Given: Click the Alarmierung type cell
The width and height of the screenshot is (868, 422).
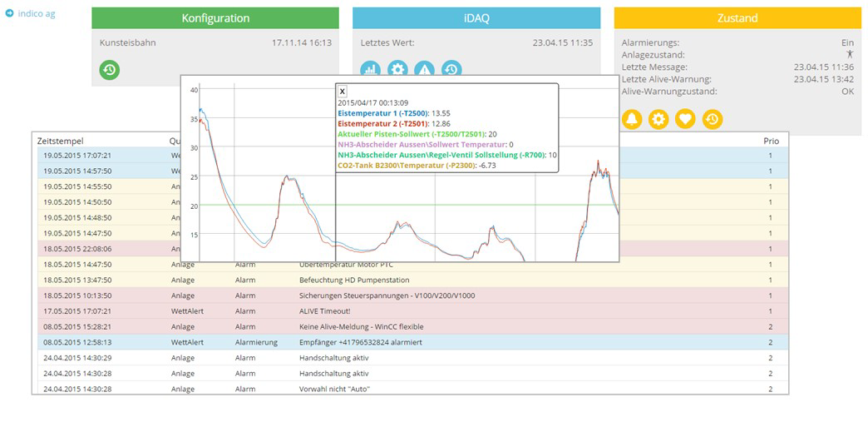Looking at the screenshot, I should [256, 343].
